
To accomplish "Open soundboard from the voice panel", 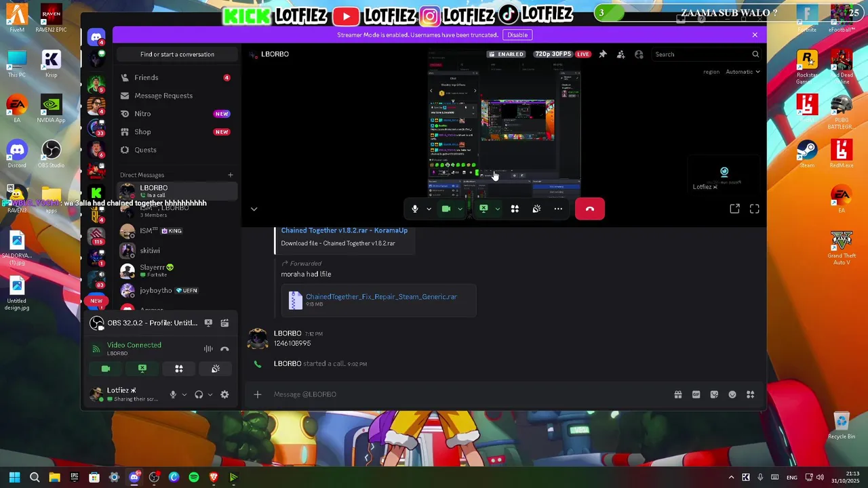I will [x=216, y=369].
